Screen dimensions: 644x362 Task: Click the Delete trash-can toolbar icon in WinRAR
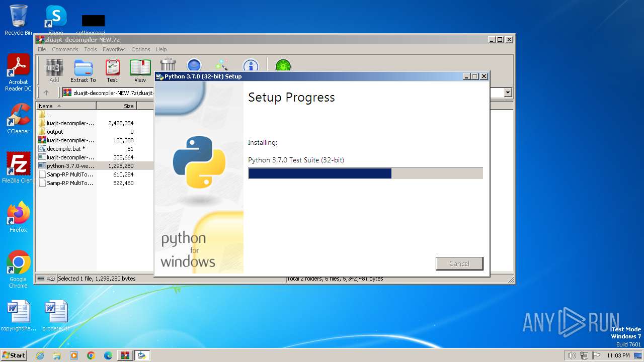[x=168, y=65]
